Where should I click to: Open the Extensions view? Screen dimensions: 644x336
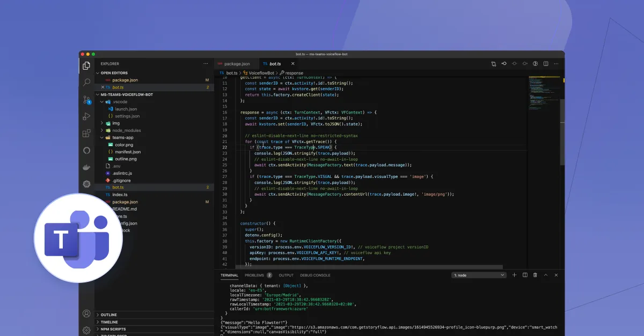pyautogui.click(x=86, y=133)
